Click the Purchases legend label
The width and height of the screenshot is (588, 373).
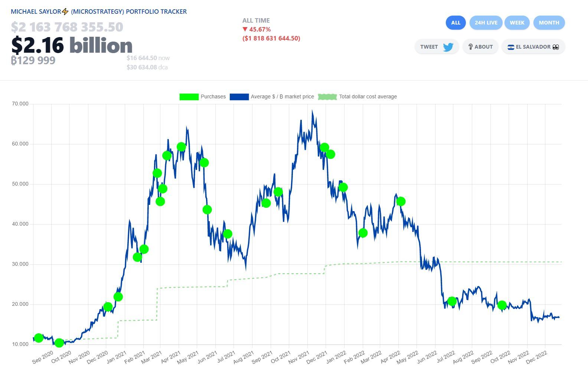coord(213,96)
